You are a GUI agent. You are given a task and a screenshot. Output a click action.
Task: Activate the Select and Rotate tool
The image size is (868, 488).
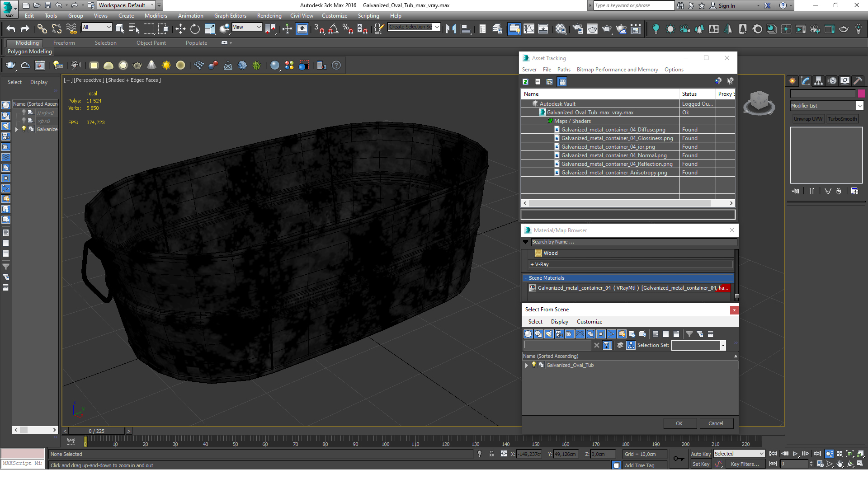point(195,29)
